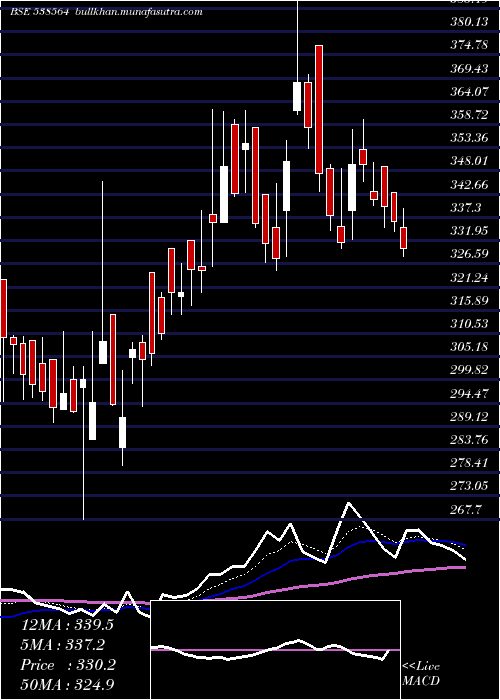Image resolution: width=500 pixels, height=700 pixels.
Task: Click the bullkhan.munafasutra.com source text
Action: point(139,12)
